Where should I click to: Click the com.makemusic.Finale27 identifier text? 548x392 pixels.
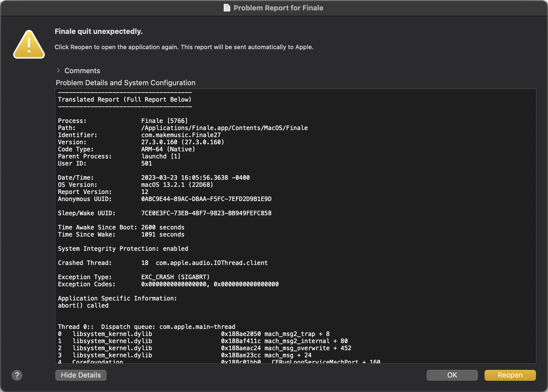pos(181,135)
